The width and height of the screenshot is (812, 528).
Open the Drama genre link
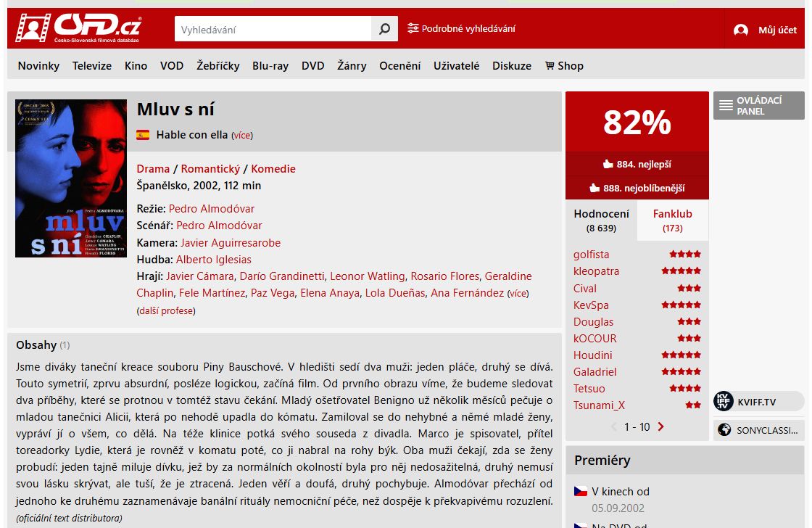click(x=153, y=169)
